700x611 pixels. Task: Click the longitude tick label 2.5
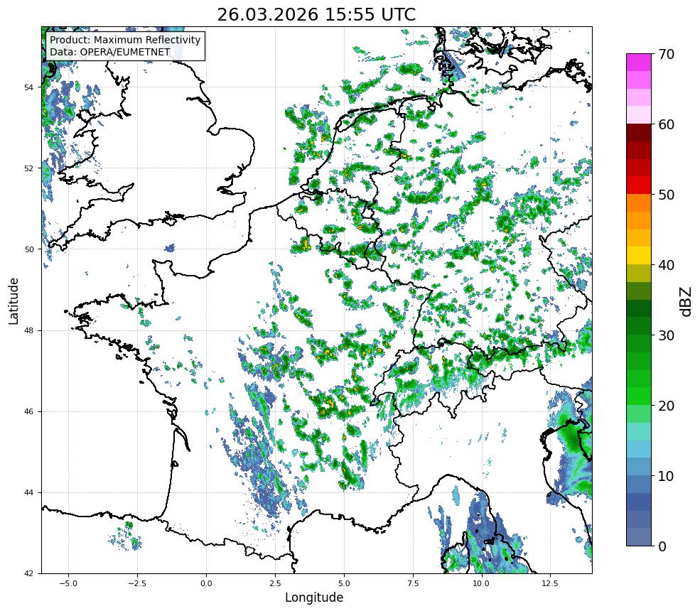(x=275, y=583)
